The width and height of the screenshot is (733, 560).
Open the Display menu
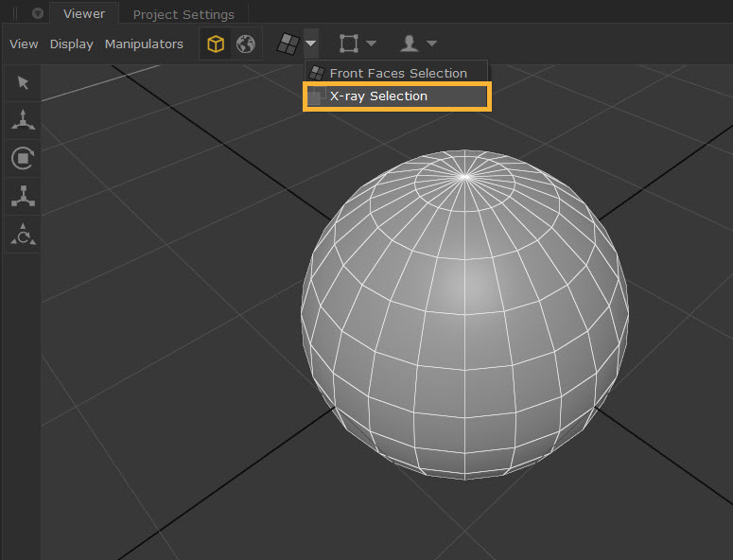click(x=72, y=44)
